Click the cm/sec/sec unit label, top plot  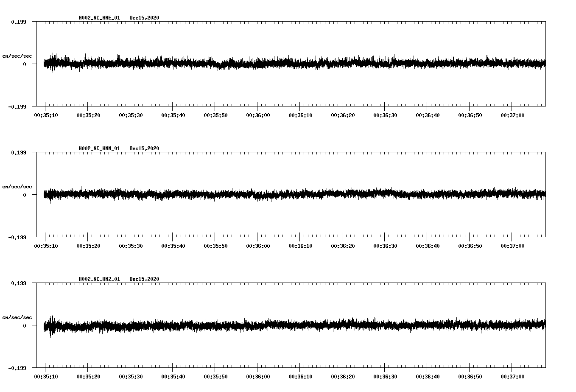point(17,56)
